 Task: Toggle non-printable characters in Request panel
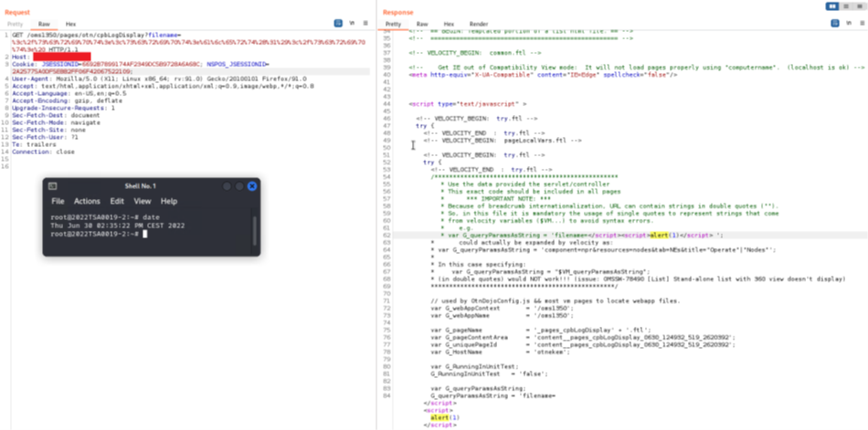[x=352, y=23]
